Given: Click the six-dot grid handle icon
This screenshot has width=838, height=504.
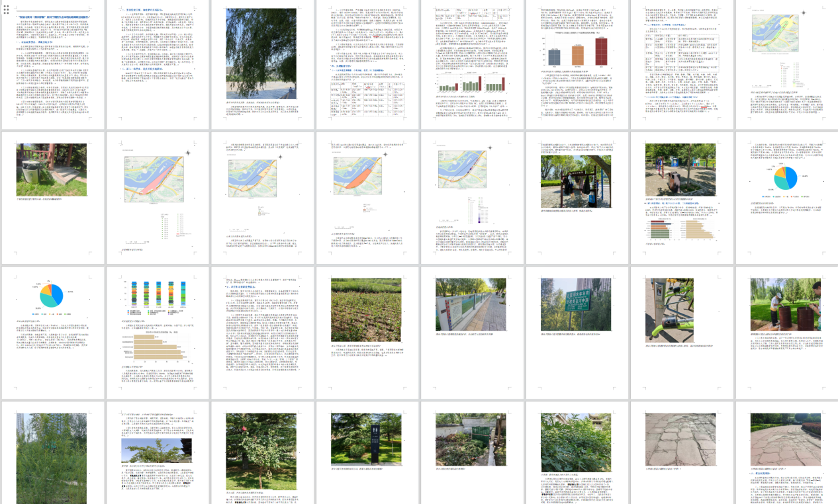Looking at the screenshot, I should point(6,9).
